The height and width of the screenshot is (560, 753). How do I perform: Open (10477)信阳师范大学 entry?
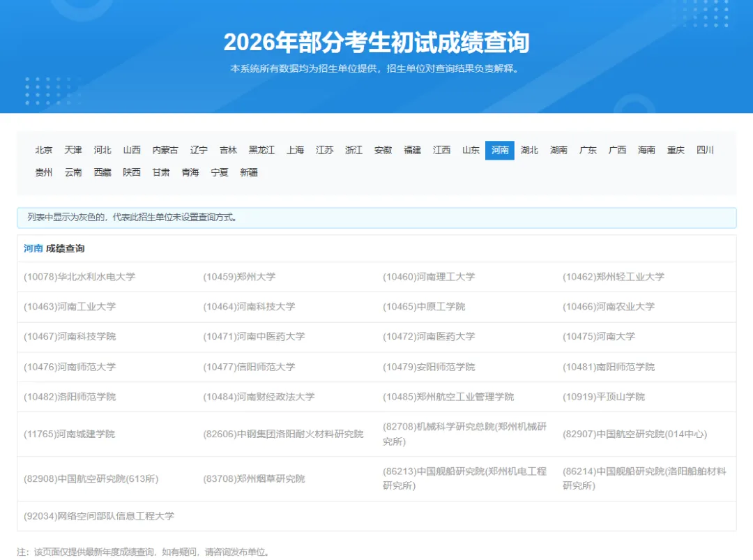tap(249, 367)
